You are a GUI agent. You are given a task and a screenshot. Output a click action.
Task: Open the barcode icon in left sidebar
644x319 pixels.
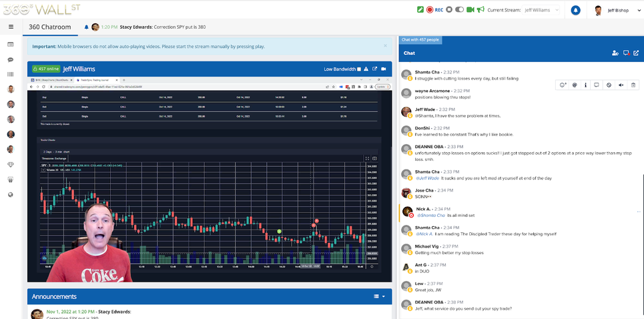pyautogui.click(x=11, y=74)
